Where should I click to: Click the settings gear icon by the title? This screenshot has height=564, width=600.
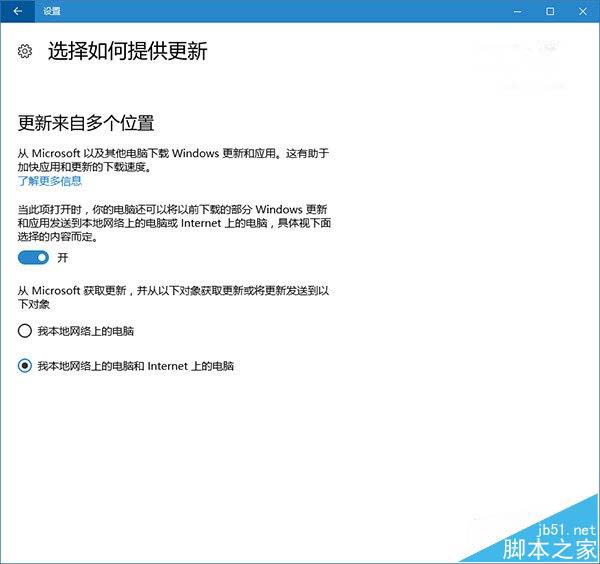pos(25,51)
